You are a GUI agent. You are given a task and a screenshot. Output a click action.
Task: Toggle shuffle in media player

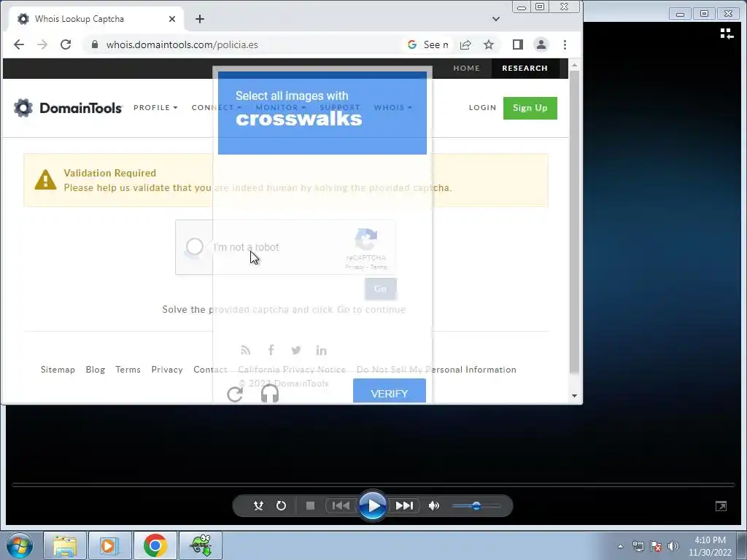tap(258, 506)
